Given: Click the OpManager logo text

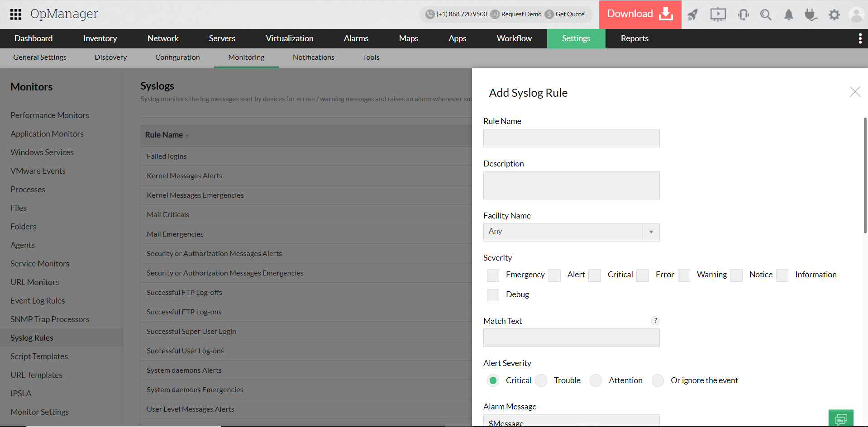Looking at the screenshot, I should (64, 14).
